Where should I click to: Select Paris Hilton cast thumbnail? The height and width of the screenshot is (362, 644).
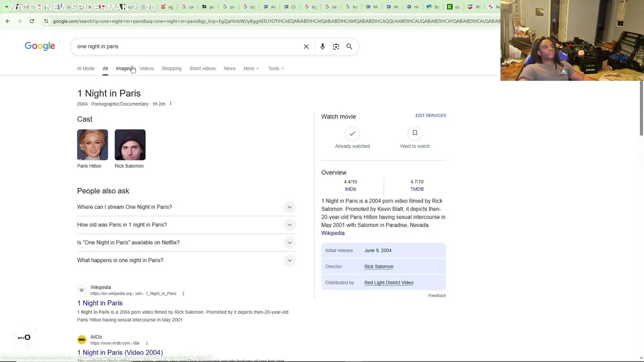tap(93, 145)
